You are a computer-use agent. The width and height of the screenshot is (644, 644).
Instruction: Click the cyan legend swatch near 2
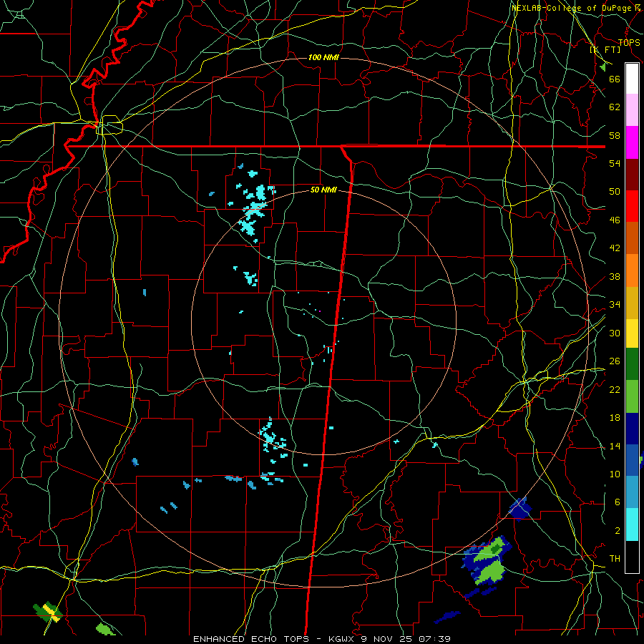(x=632, y=525)
